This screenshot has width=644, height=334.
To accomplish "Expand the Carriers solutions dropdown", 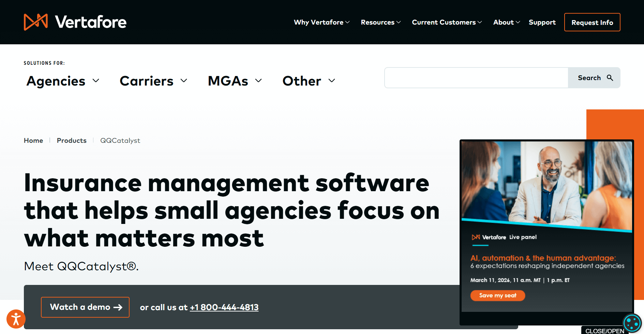I will click(x=153, y=81).
